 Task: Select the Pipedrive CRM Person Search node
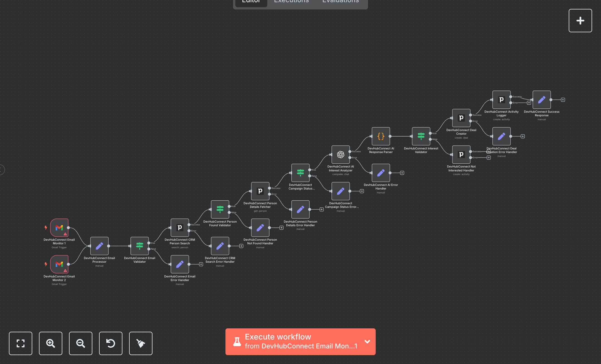click(x=180, y=228)
